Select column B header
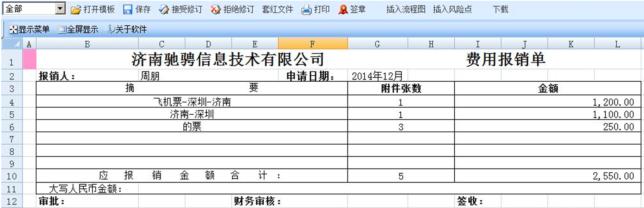This screenshot has height=208, width=644. (x=87, y=44)
